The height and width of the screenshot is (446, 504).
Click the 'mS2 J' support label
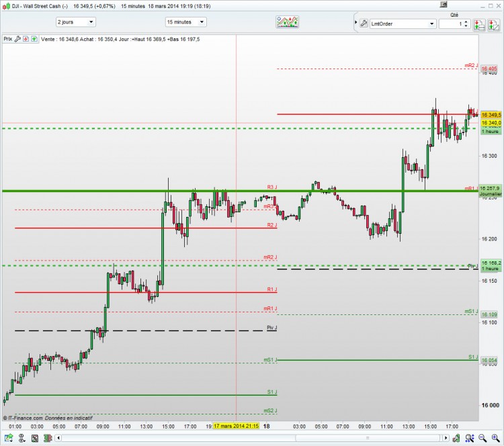[270, 410]
